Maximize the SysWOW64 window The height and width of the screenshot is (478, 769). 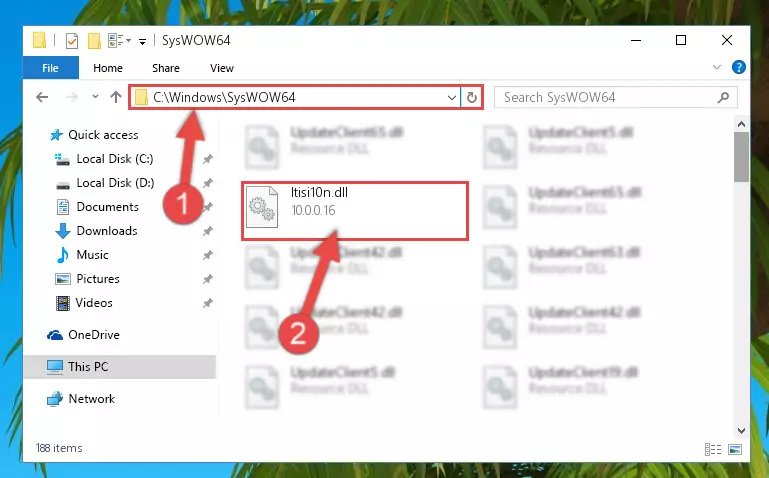point(681,40)
